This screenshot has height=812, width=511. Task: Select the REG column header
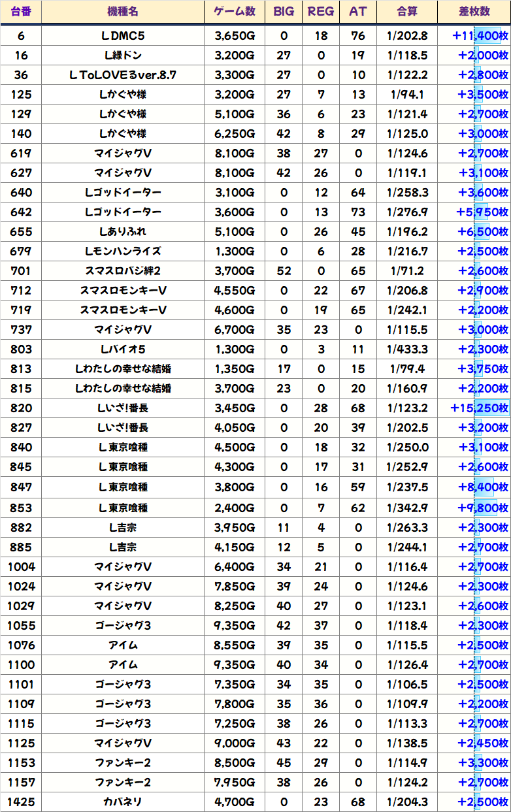[x=321, y=12]
